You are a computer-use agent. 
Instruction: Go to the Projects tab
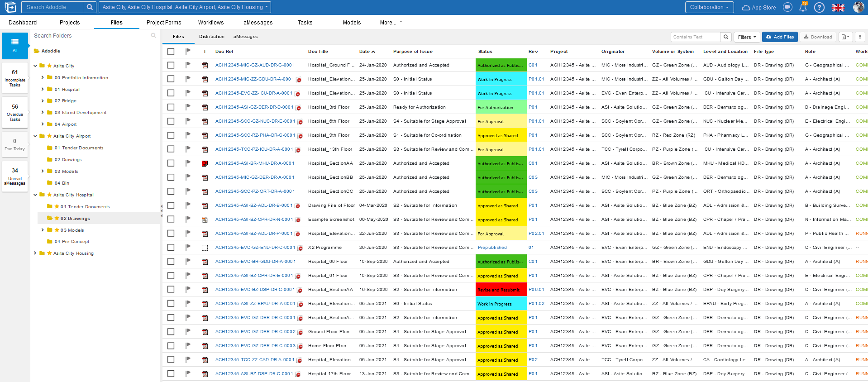(x=70, y=22)
